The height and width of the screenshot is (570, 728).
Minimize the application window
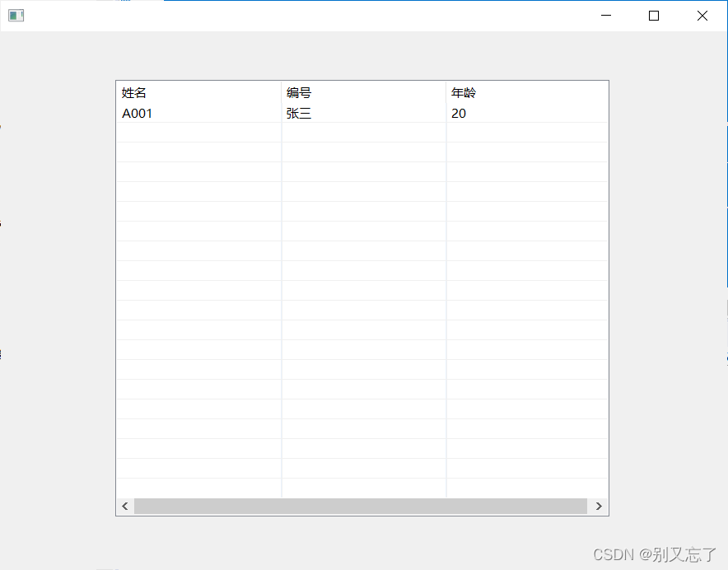point(605,15)
